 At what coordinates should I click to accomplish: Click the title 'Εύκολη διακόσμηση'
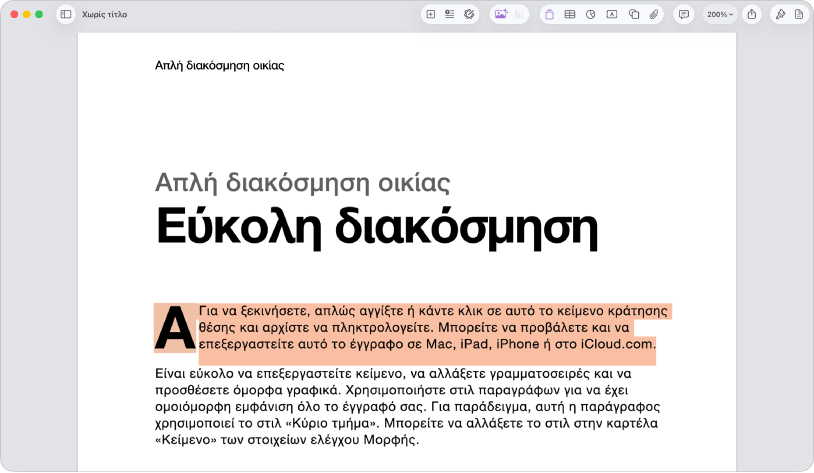[377, 227]
